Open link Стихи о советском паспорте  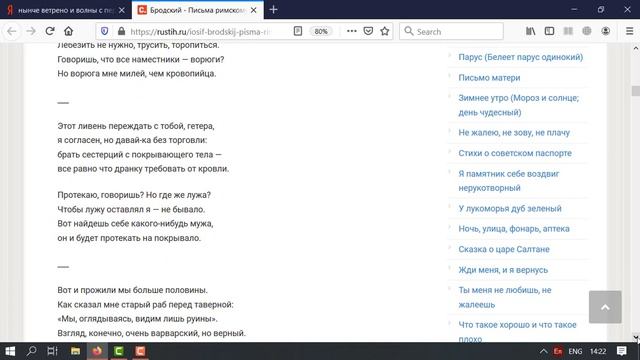click(515, 153)
